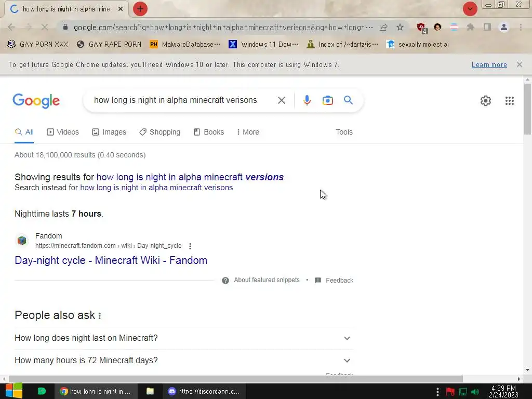The height and width of the screenshot is (399, 532).
Task: Click the scrollbar down arrow
Action: (527, 370)
